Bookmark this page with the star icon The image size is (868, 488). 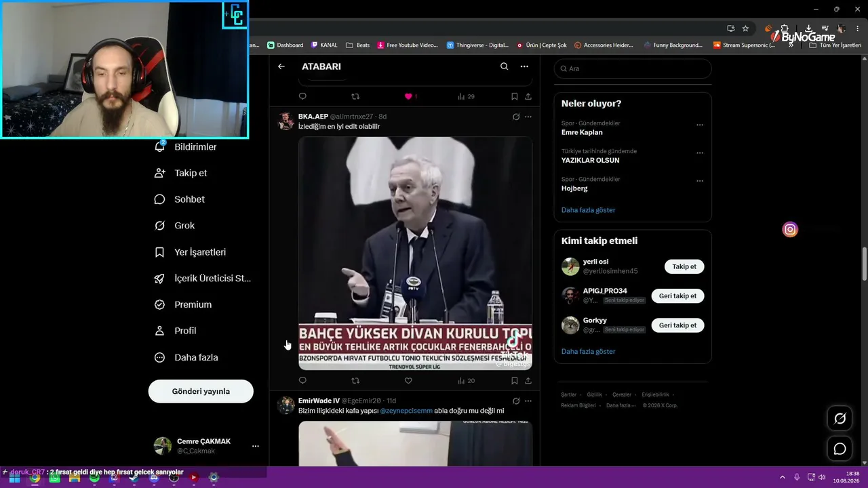pos(745,28)
